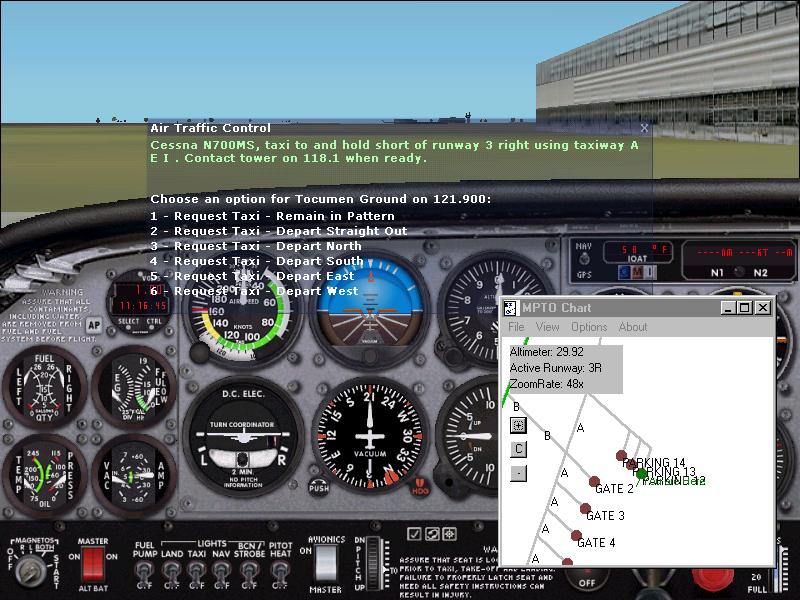Close the Air Traffic Control window
800x600 pixels.
[x=644, y=128]
